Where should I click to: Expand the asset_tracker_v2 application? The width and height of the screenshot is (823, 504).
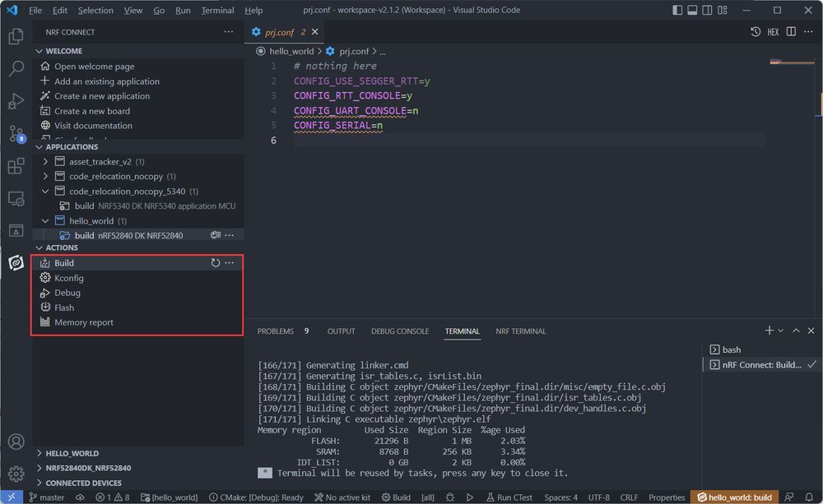(46, 162)
